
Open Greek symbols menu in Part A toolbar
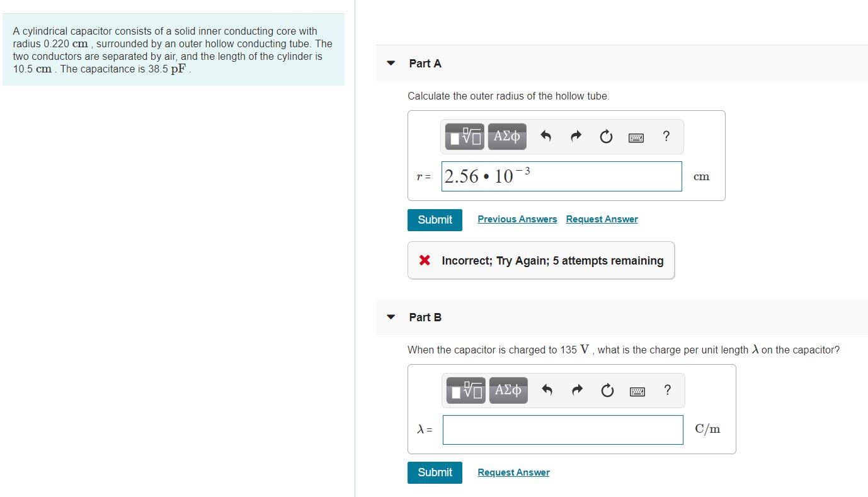point(507,137)
